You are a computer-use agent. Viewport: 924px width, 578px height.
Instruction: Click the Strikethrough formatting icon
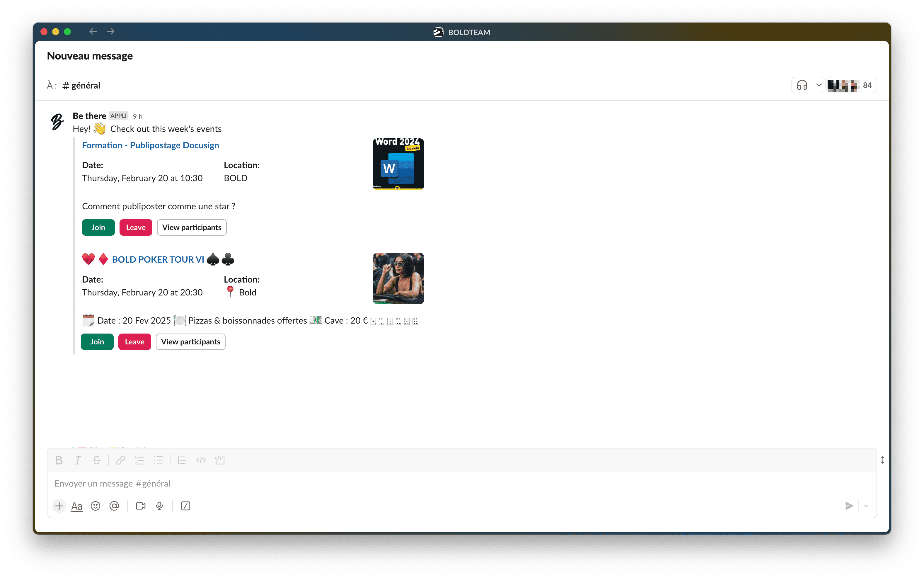[96, 460]
